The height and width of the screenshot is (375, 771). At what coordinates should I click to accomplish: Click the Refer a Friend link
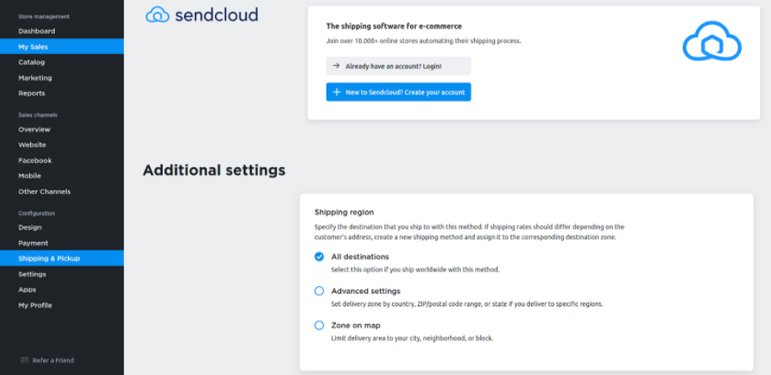pyautogui.click(x=53, y=360)
